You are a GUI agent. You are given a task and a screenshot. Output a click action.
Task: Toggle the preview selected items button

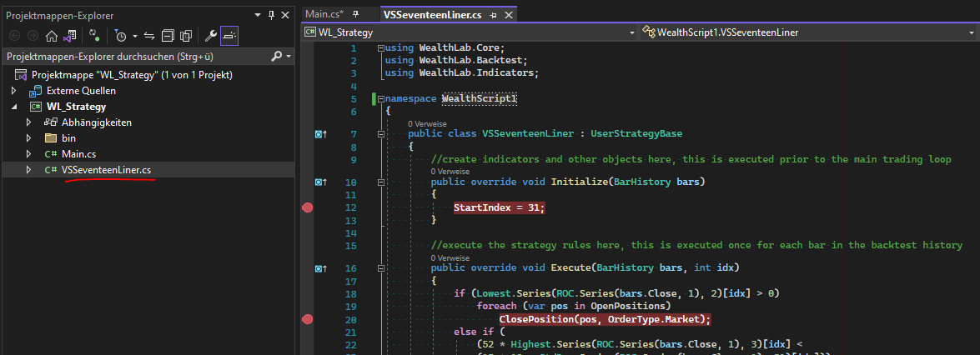pyautogui.click(x=229, y=36)
